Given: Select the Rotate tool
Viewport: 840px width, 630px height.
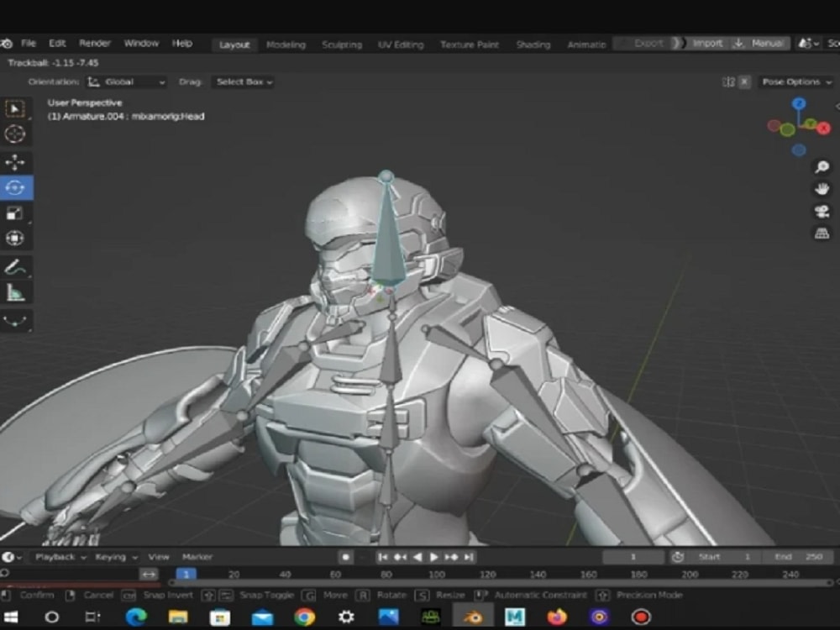Looking at the screenshot, I should pyautogui.click(x=13, y=187).
